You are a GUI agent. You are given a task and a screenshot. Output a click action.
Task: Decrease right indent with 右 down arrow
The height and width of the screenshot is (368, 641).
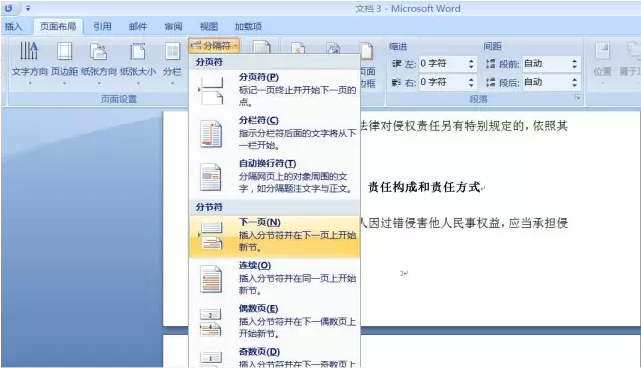point(471,85)
